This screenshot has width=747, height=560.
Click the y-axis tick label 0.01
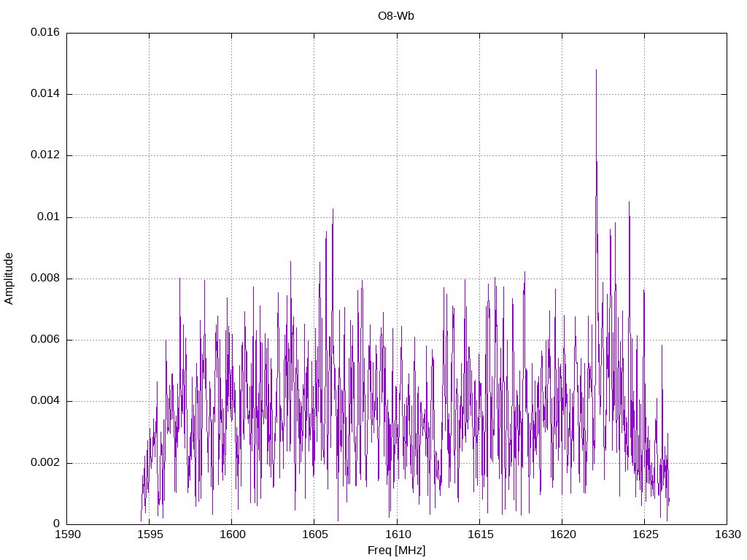[49, 217]
